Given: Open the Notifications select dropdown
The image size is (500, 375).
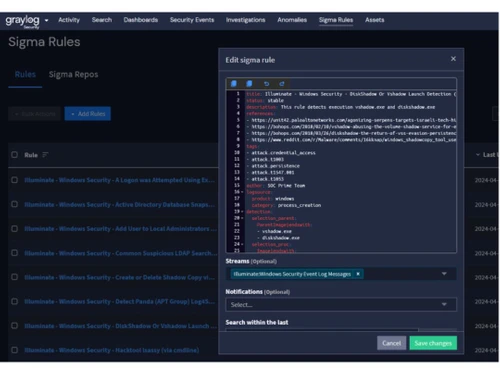Looking at the screenshot, I should click(341, 304).
